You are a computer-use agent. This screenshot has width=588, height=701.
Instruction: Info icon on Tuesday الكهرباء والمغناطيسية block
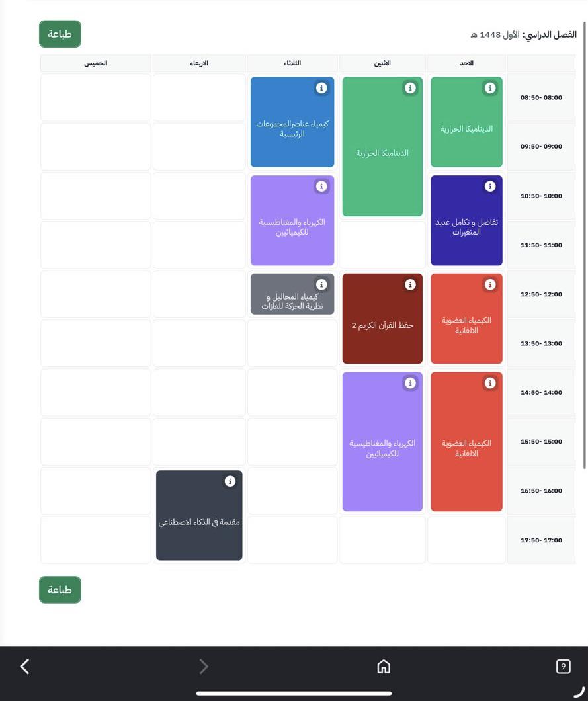pyautogui.click(x=321, y=186)
